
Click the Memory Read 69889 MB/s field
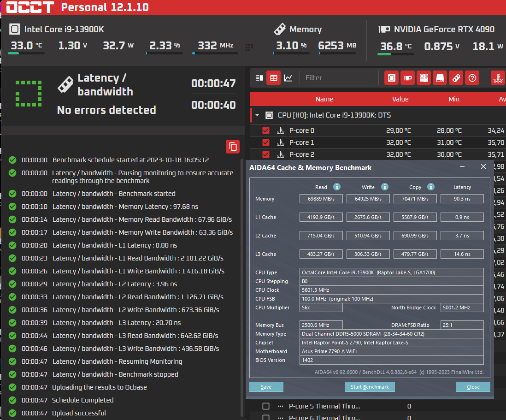(x=321, y=199)
